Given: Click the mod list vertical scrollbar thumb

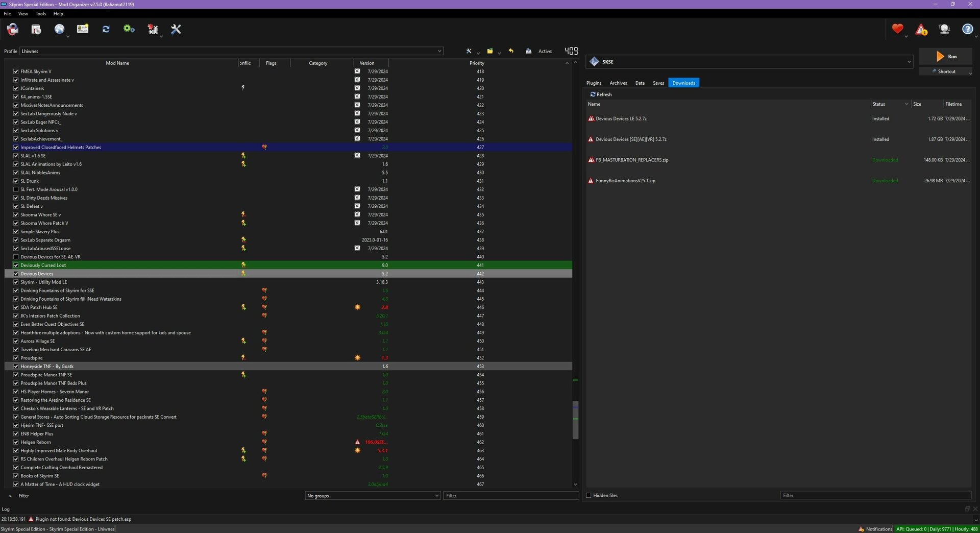Looking at the screenshot, I should click(x=575, y=420).
